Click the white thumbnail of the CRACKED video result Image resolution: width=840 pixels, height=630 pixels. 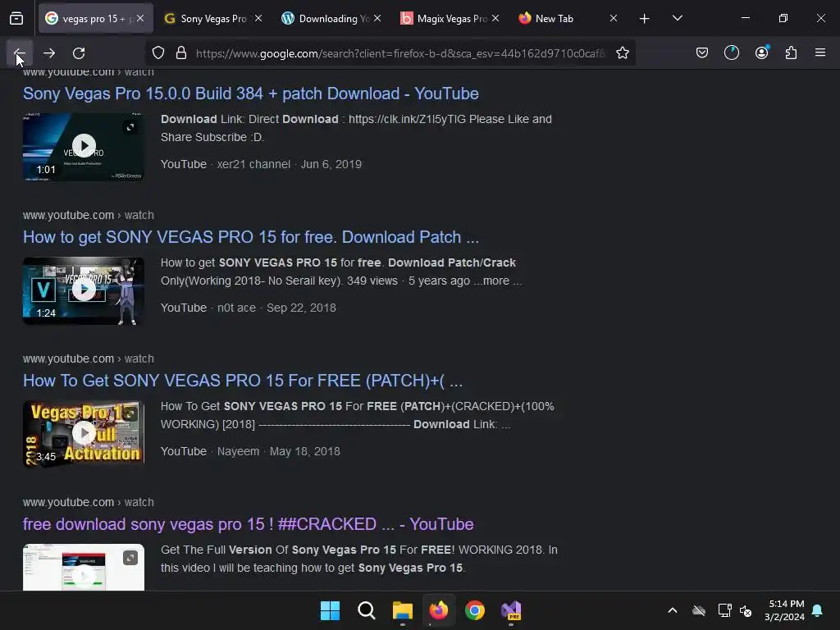[84, 568]
